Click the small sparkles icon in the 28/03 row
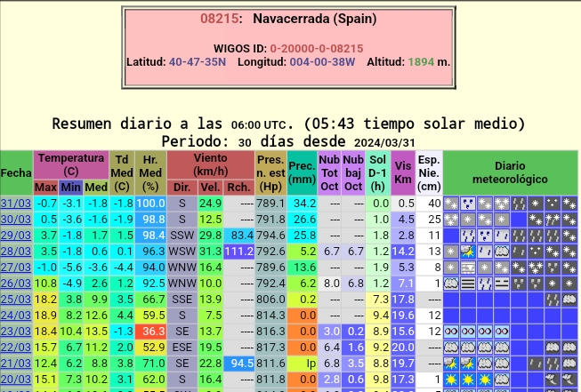 [536, 252]
